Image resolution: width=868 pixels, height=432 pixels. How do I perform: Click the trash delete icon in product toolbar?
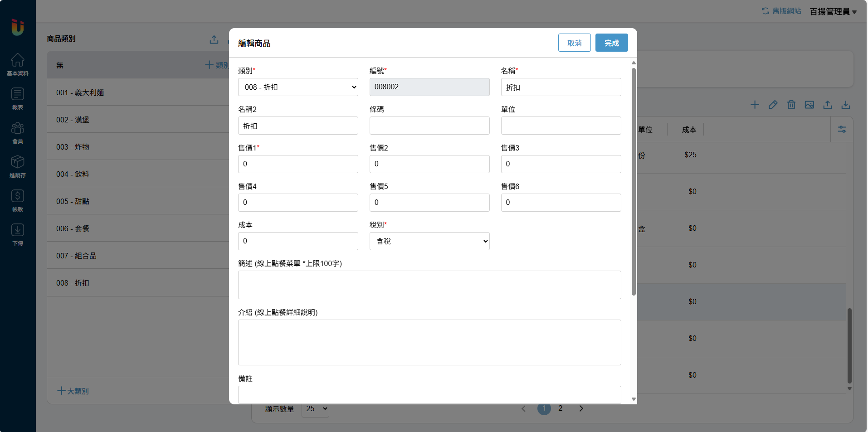(791, 105)
